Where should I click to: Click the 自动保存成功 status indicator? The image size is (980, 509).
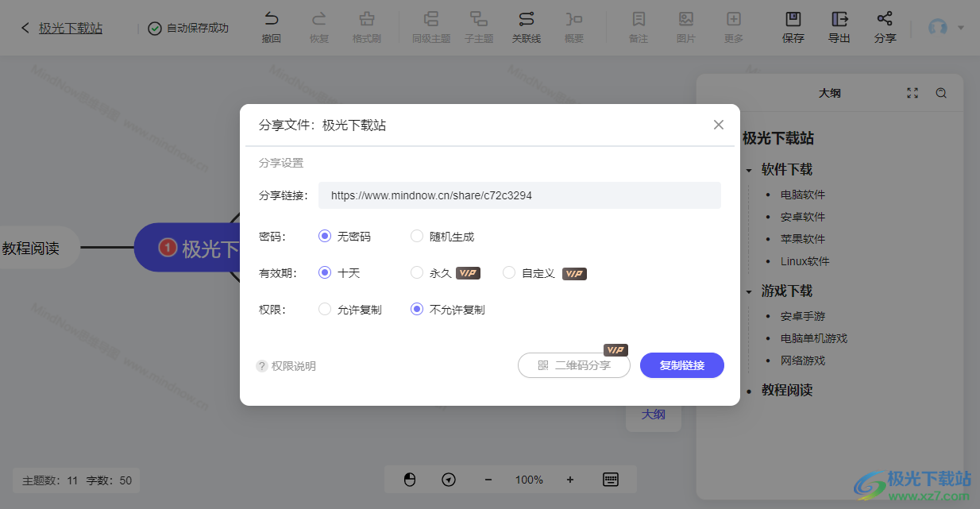coord(189,28)
